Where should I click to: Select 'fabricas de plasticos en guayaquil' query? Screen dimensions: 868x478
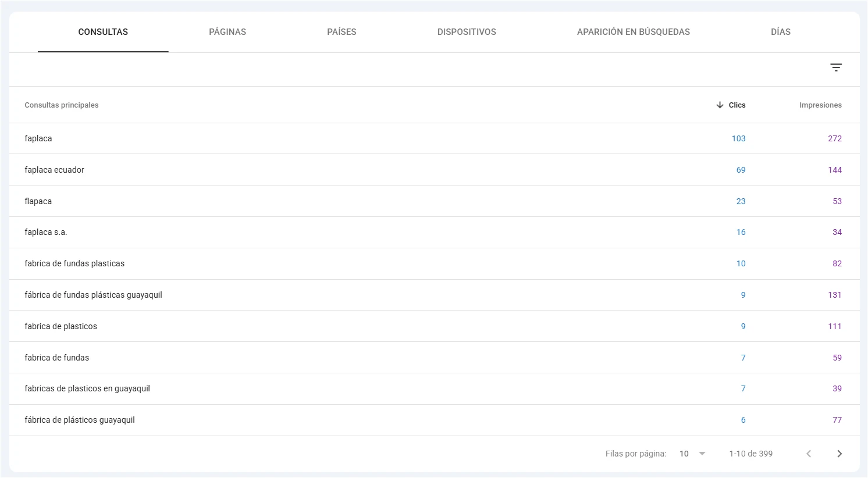coord(87,388)
